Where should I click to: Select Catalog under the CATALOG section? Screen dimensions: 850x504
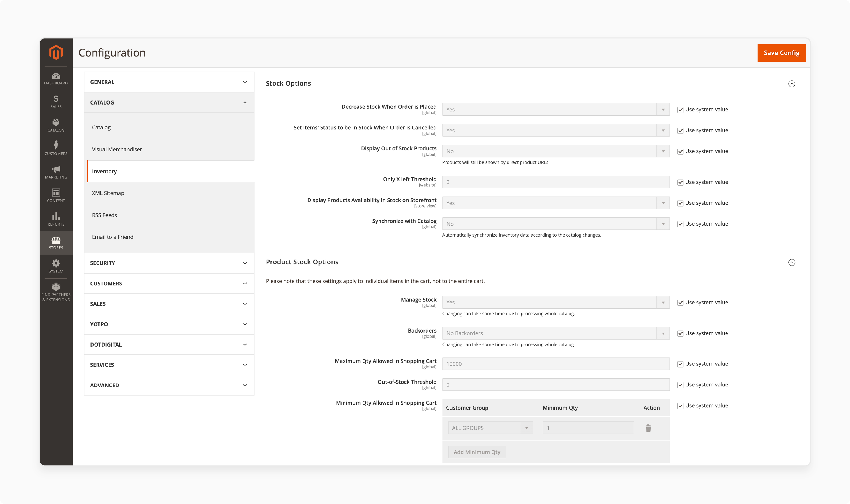pyautogui.click(x=101, y=127)
